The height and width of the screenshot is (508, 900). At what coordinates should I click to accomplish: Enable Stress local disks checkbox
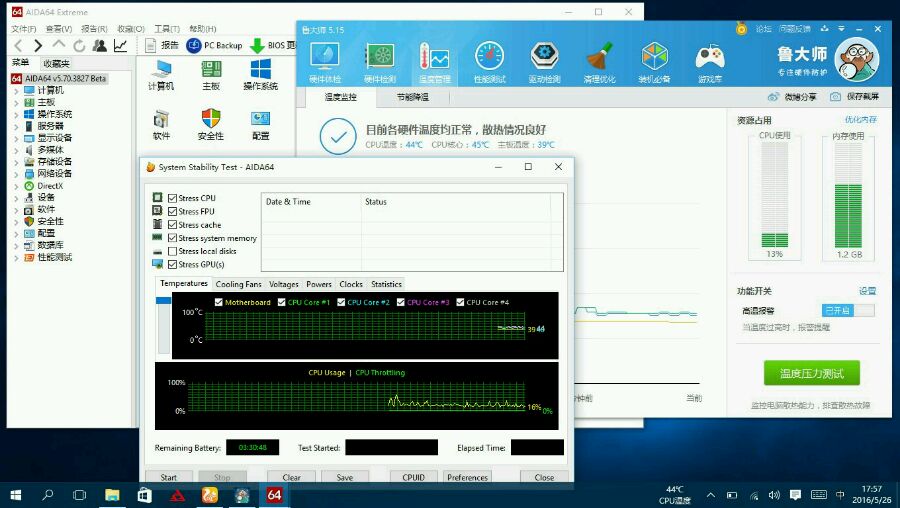(172, 251)
